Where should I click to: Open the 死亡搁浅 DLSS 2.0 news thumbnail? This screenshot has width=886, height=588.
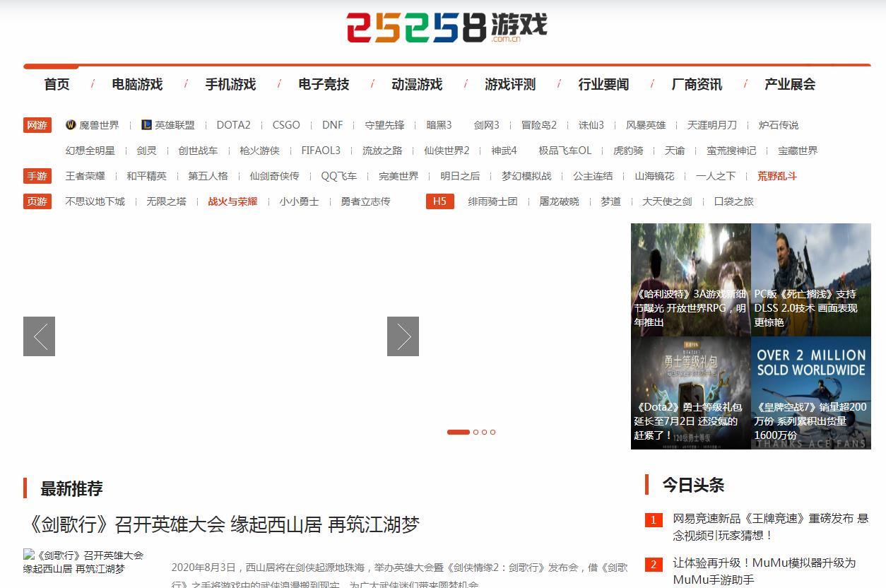click(x=811, y=280)
